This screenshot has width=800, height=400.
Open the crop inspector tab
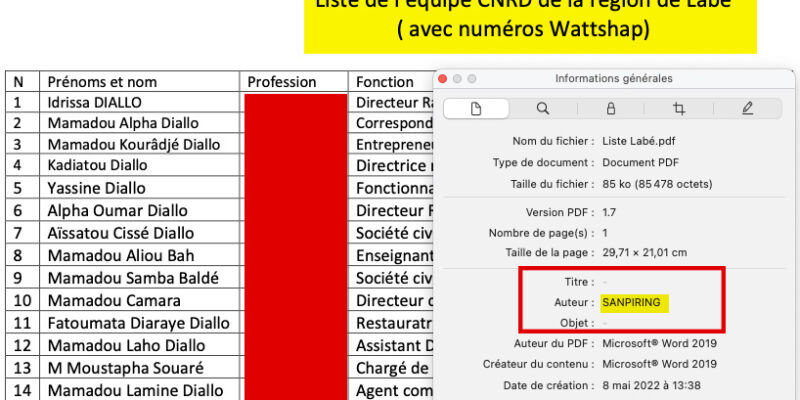click(679, 108)
